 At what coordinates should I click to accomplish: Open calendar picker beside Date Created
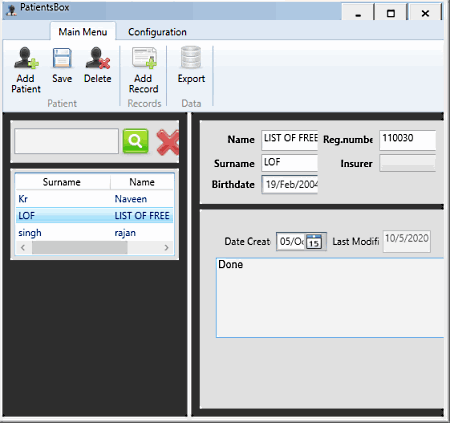(314, 241)
